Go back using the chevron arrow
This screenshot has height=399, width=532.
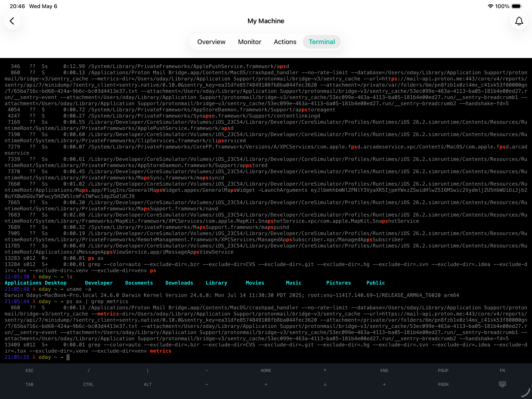12,21
